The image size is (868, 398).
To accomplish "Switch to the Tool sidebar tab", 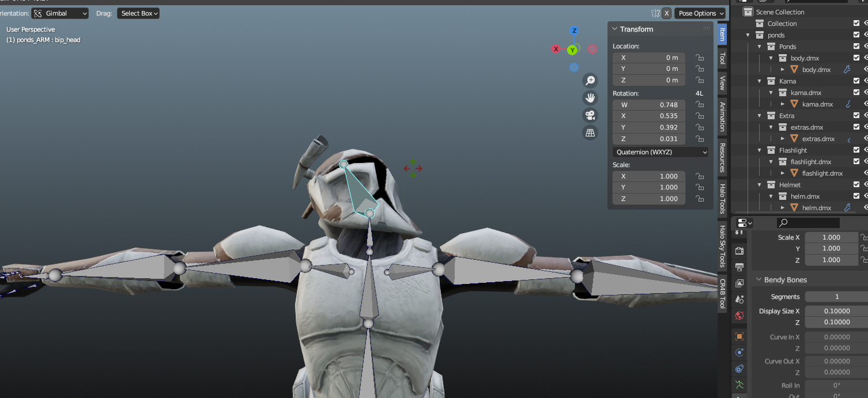I will [722, 58].
